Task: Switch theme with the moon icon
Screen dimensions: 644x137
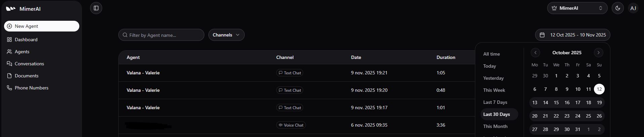Action: coord(618,8)
